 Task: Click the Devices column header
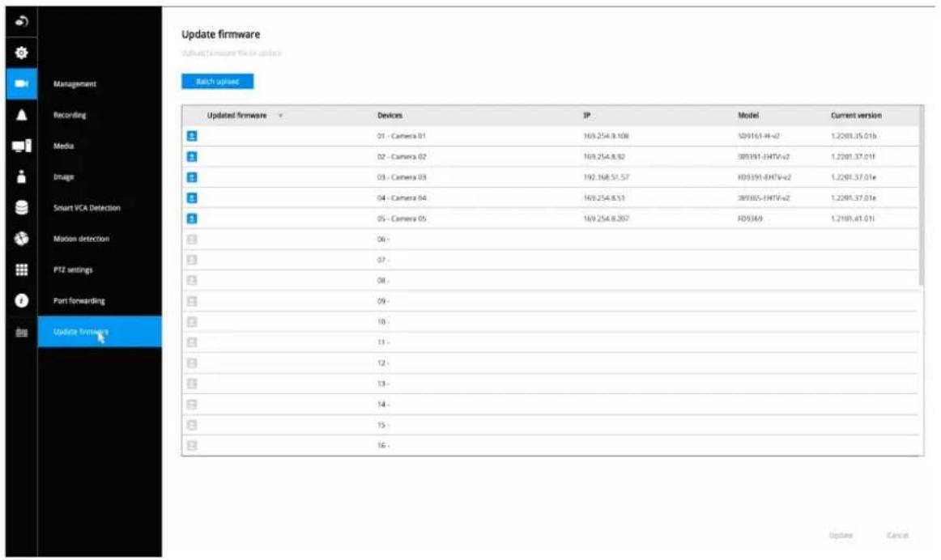[390, 115]
